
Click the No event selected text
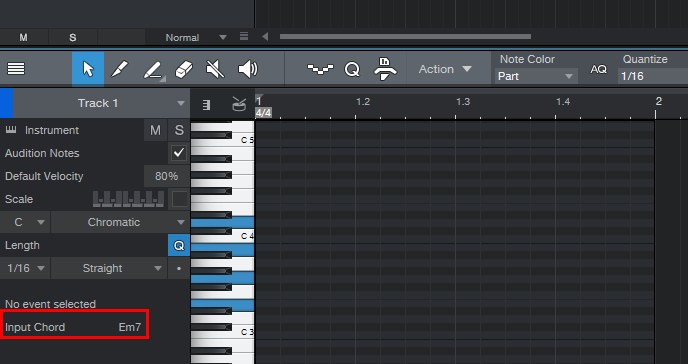click(50, 304)
